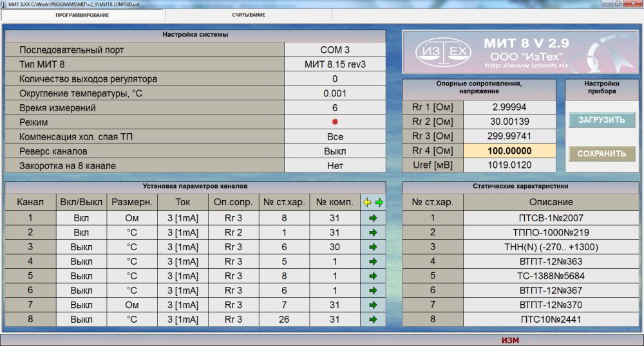This screenshot has width=644, height=346.
Task: Open the Последовательный порт COM 3 selector
Action: pyautogui.click(x=335, y=50)
